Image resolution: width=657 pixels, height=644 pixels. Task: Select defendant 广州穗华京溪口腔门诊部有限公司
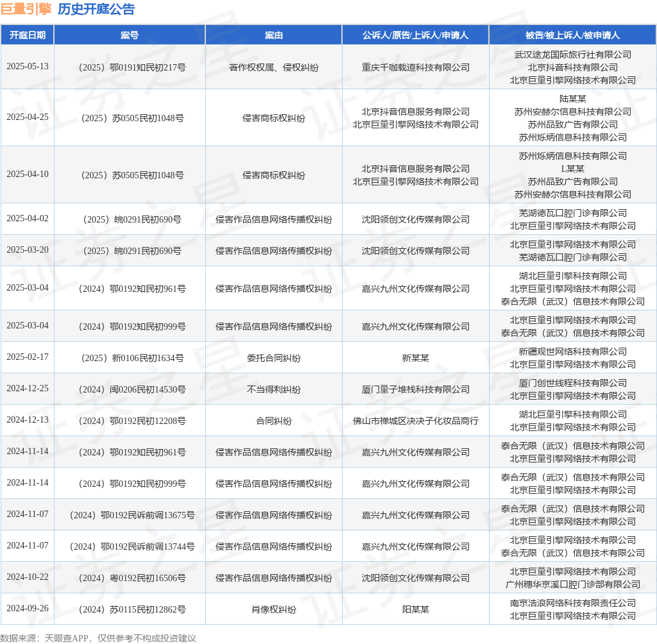pyautogui.click(x=573, y=584)
